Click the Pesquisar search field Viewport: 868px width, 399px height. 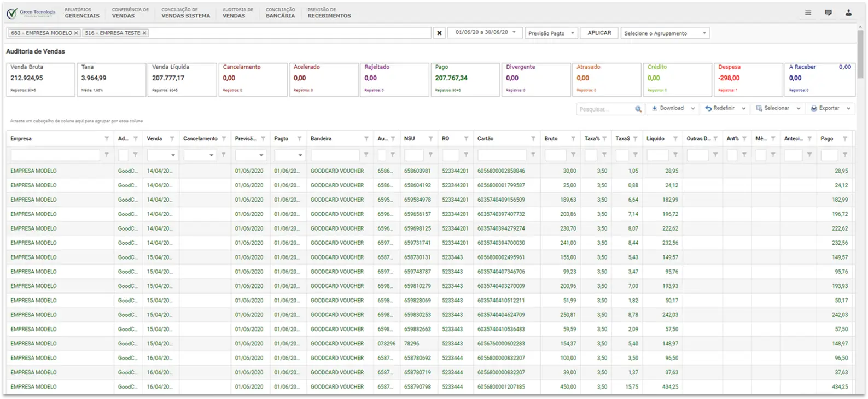[x=605, y=109]
